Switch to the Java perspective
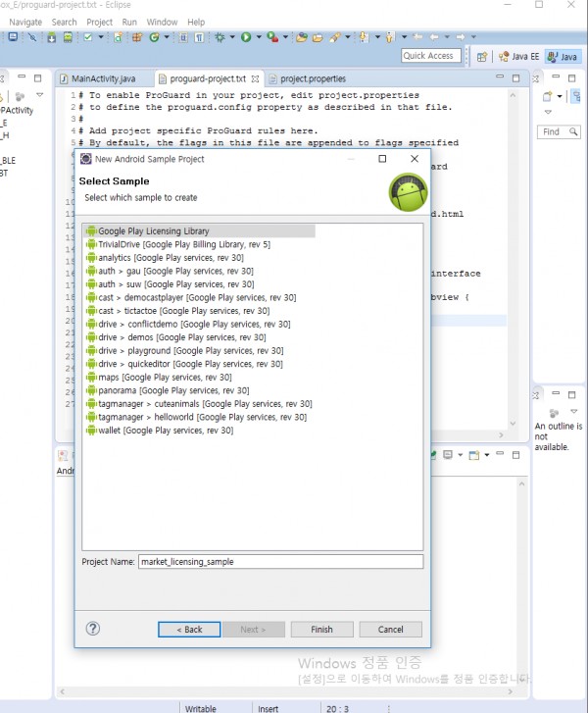Image resolution: width=588 pixels, height=713 pixels. 563,57
